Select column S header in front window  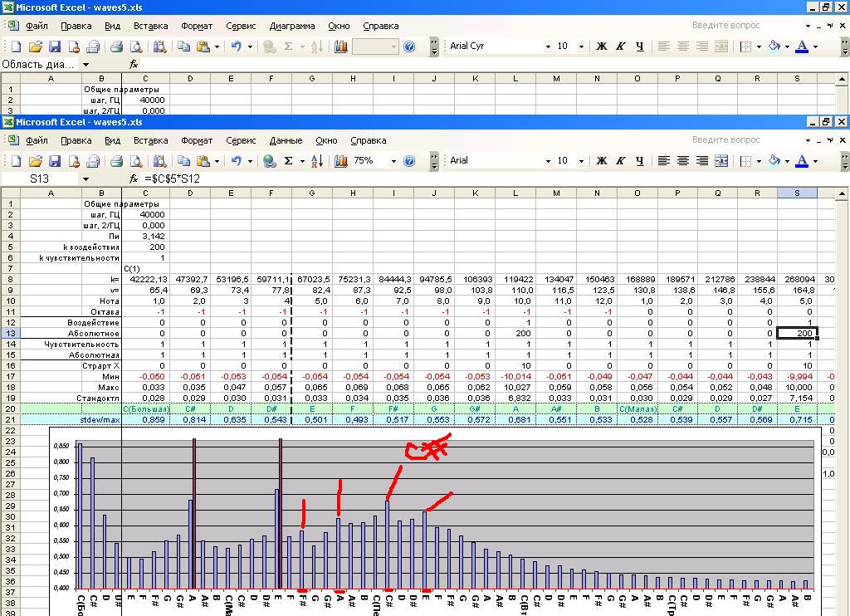pos(797,193)
